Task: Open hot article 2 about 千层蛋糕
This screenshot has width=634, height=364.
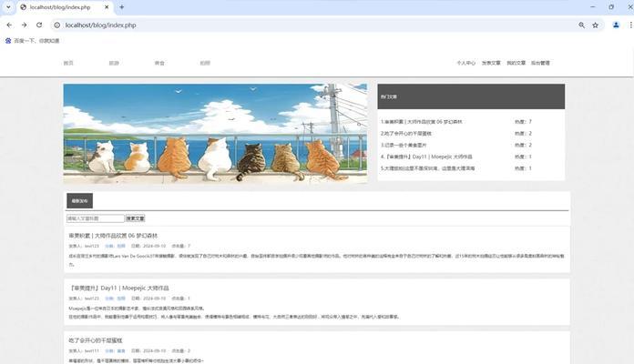Action: pos(406,134)
